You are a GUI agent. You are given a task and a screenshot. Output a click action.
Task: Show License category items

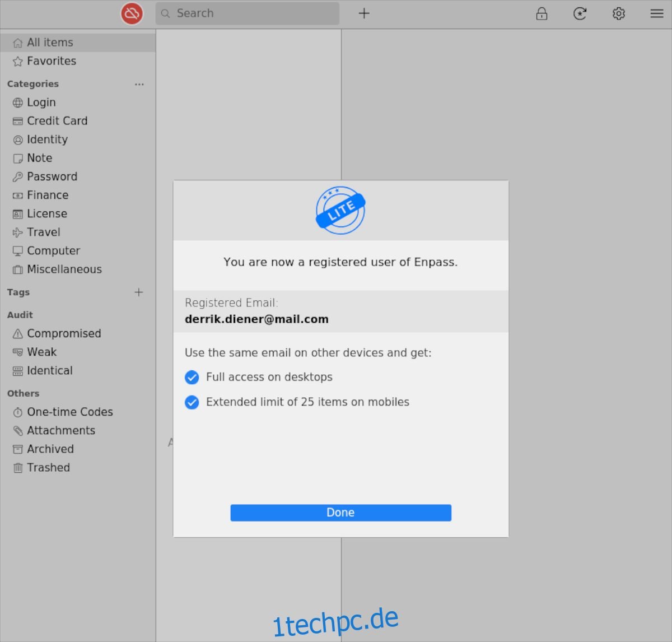pyautogui.click(x=78, y=213)
